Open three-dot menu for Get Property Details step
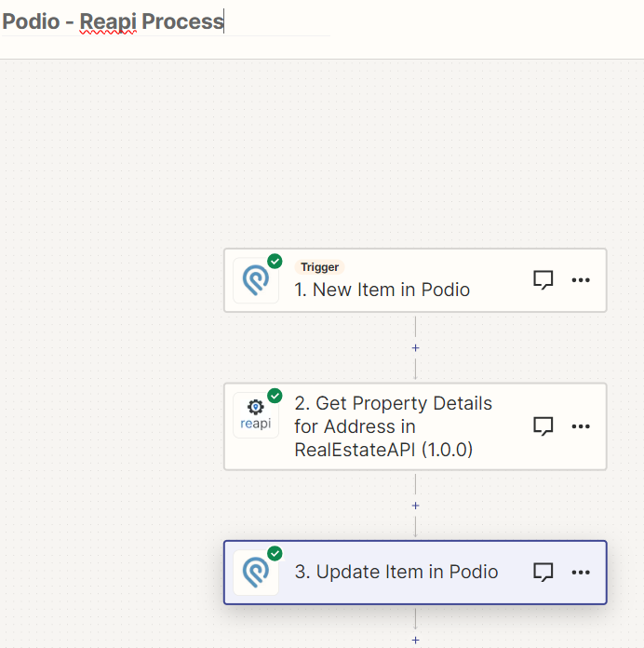The image size is (644, 648). click(x=581, y=426)
